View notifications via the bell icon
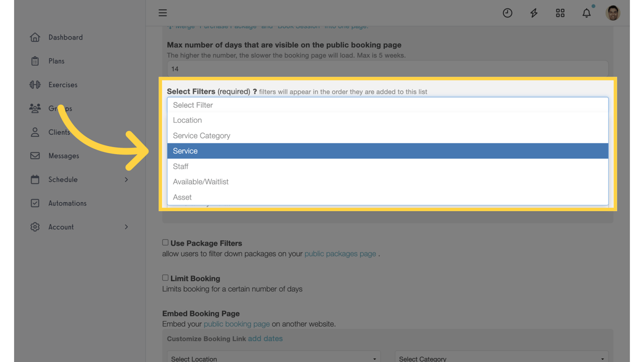This screenshot has width=644, height=362. (x=586, y=13)
